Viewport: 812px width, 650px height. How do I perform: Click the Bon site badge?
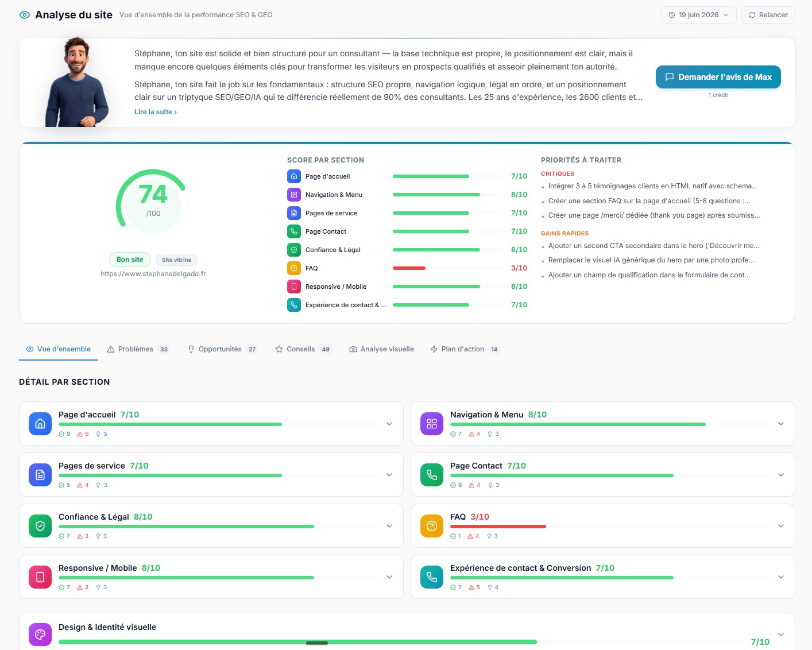point(130,260)
